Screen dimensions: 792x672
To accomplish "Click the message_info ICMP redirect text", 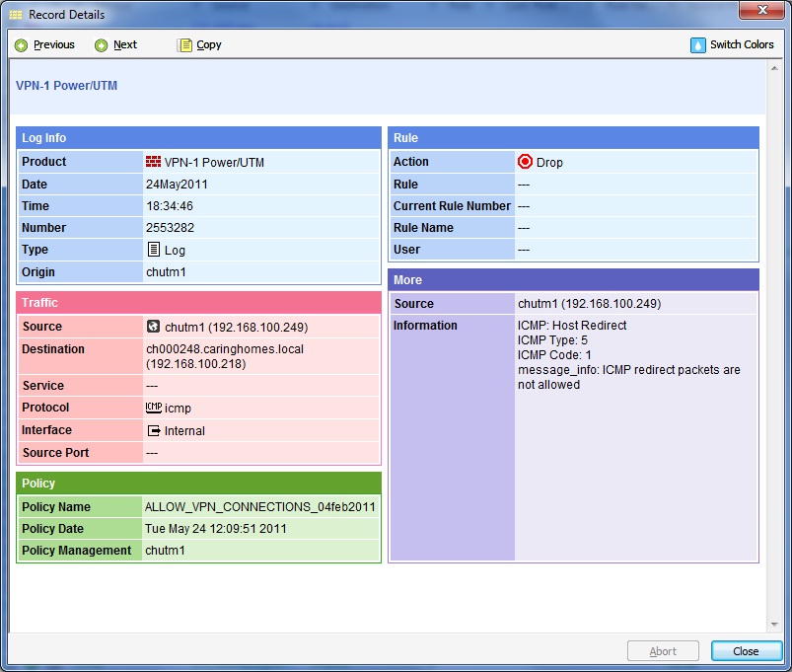I will [x=629, y=377].
